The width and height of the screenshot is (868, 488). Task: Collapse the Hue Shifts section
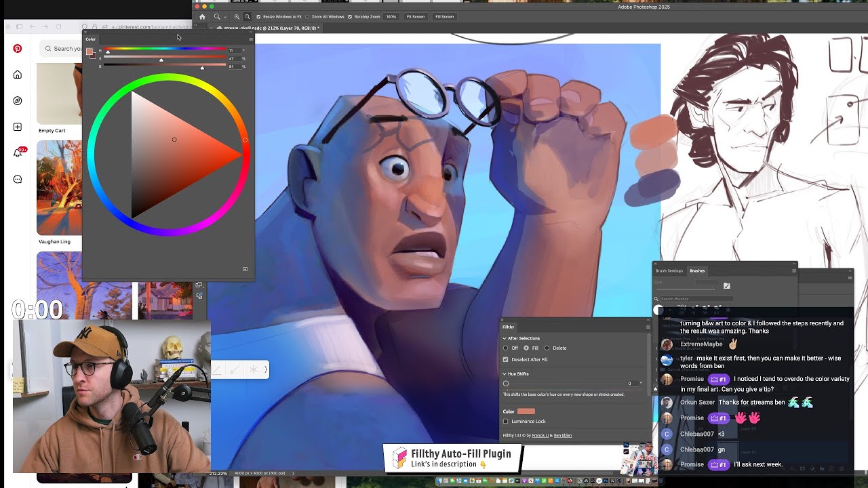505,374
